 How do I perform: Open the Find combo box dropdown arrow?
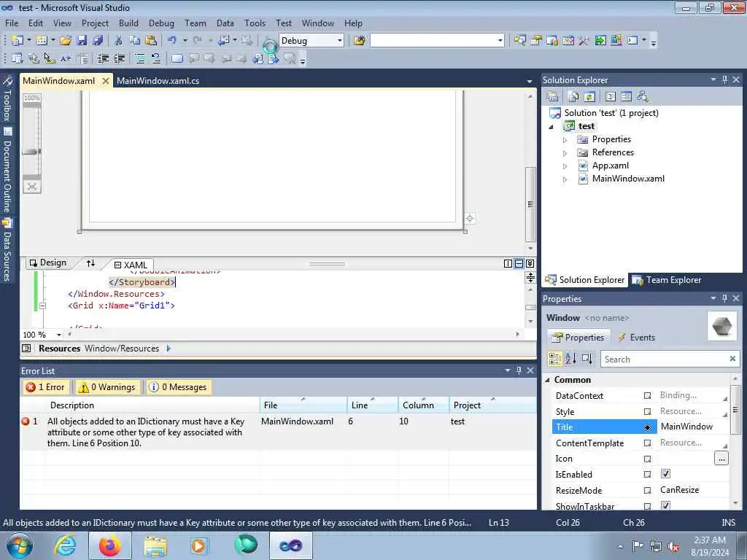coord(500,41)
